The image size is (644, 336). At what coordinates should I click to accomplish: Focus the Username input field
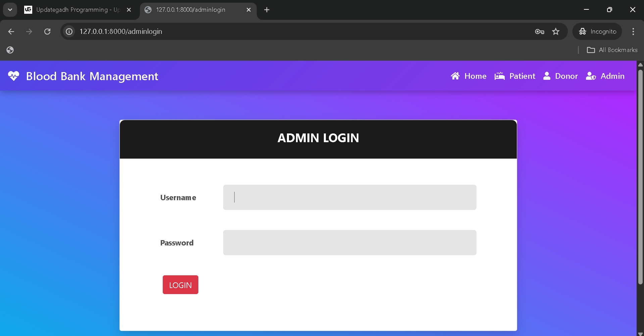[x=349, y=197]
